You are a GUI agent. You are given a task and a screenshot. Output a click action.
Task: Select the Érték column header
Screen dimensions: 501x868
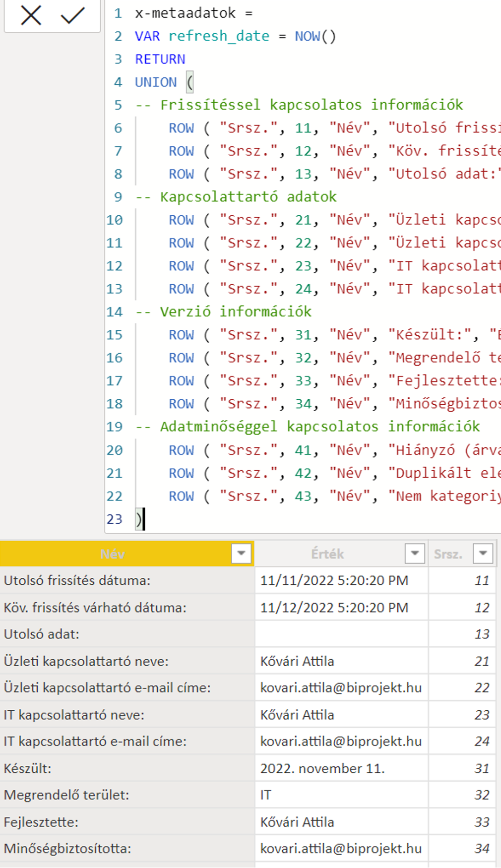tap(327, 554)
